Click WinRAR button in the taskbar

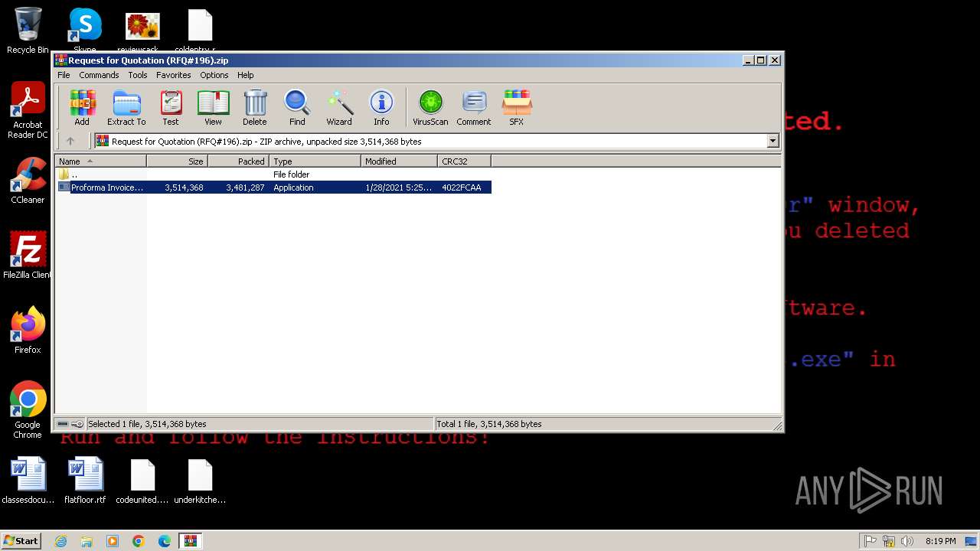tap(191, 541)
